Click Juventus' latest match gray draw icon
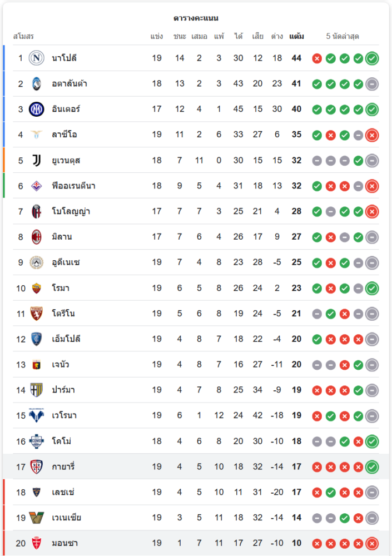 372,160
